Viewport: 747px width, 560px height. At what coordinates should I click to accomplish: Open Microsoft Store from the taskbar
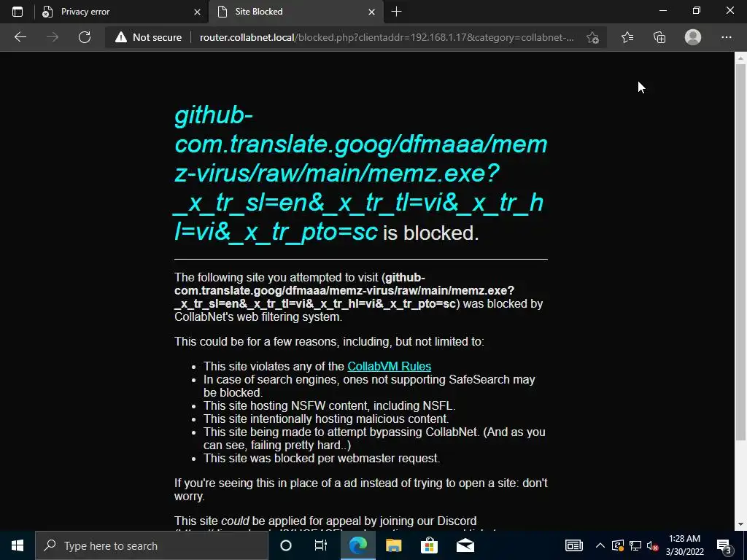429,545
